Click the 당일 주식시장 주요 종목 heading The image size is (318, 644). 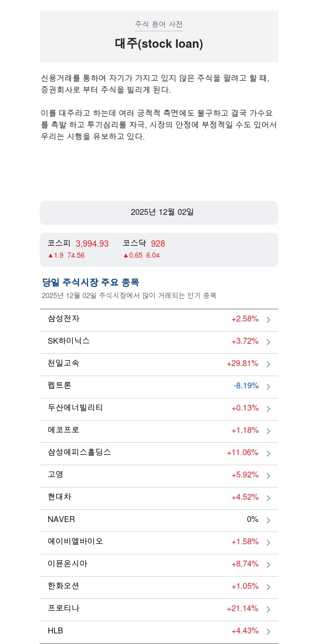(x=91, y=282)
